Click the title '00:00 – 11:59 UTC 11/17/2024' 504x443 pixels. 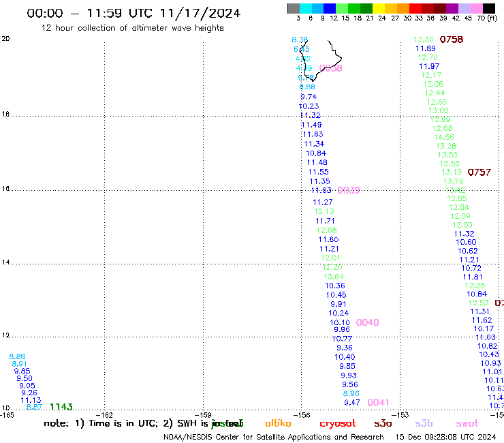(133, 14)
